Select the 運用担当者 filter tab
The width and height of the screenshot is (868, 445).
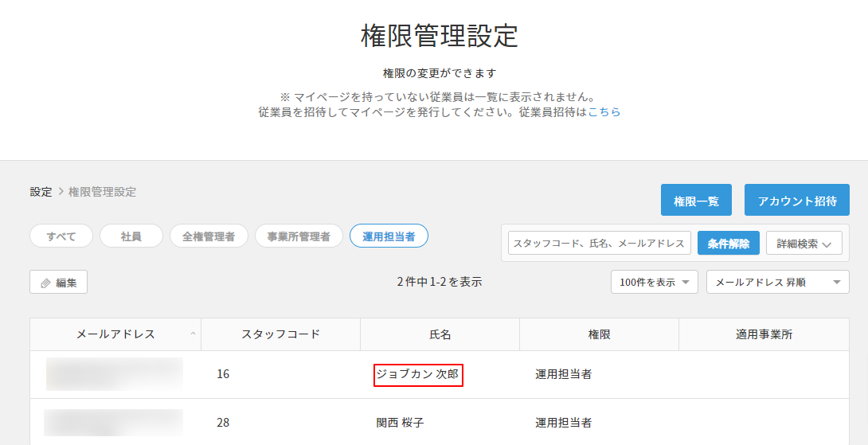coord(389,236)
